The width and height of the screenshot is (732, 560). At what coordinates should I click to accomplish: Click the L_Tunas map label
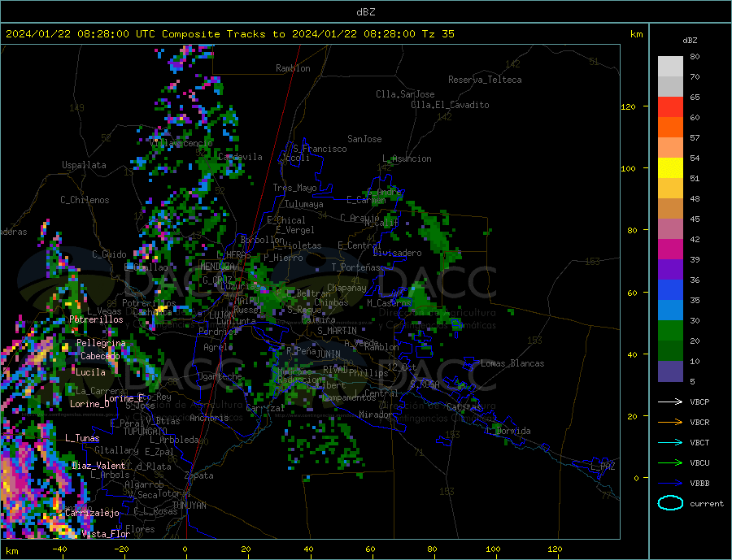82,438
